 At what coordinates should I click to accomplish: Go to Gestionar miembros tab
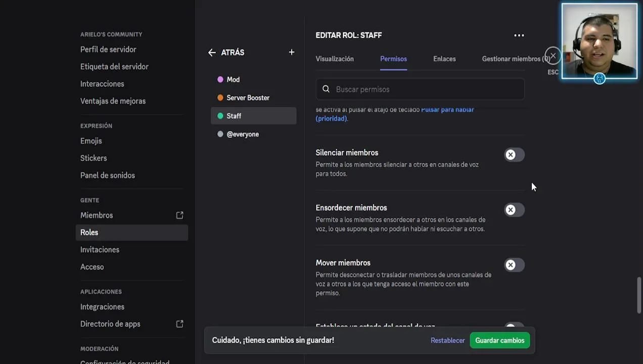513,59
